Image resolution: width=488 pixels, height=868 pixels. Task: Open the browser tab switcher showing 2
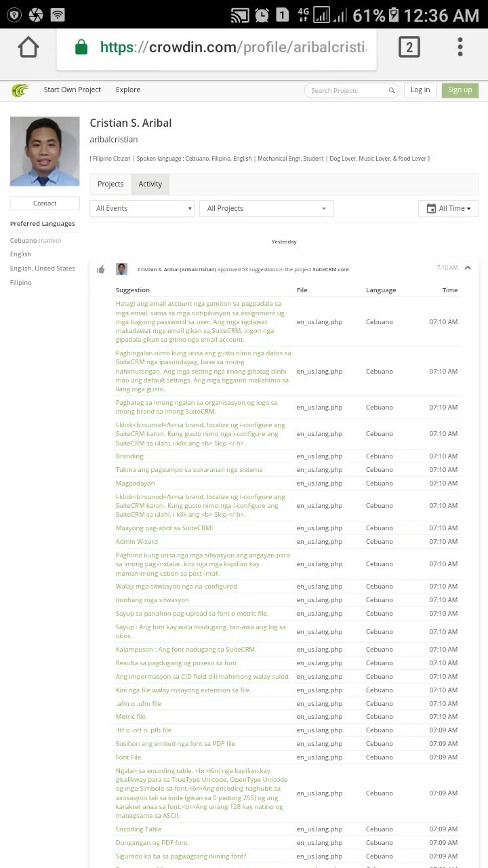point(409,47)
